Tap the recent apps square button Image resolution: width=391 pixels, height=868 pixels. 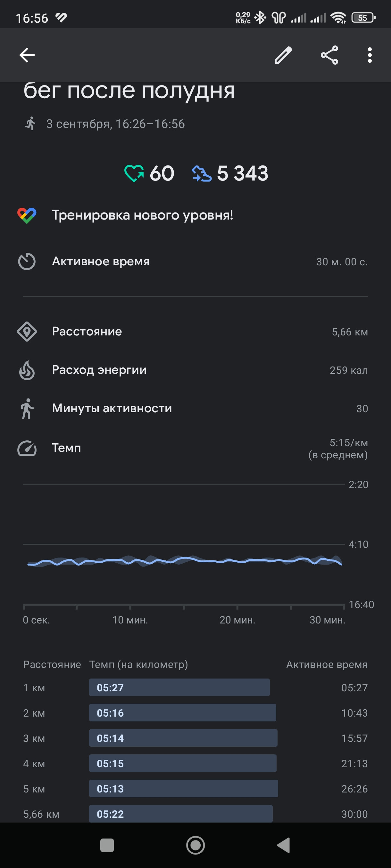click(107, 845)
